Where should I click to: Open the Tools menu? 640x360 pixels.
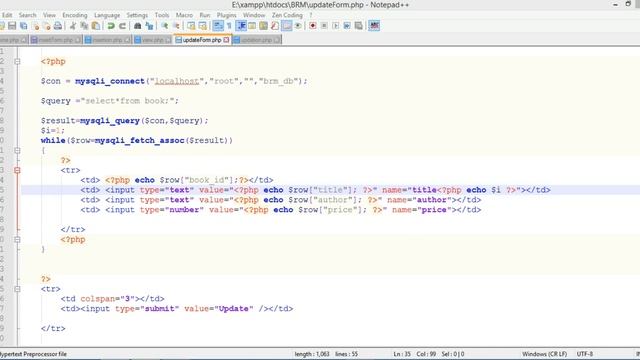click(162, 15)
